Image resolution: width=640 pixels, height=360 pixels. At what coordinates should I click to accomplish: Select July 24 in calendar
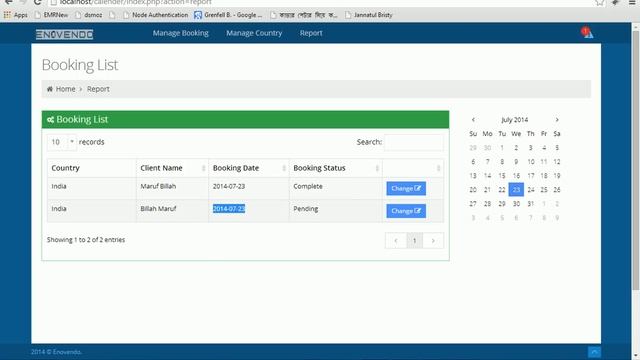531,190
